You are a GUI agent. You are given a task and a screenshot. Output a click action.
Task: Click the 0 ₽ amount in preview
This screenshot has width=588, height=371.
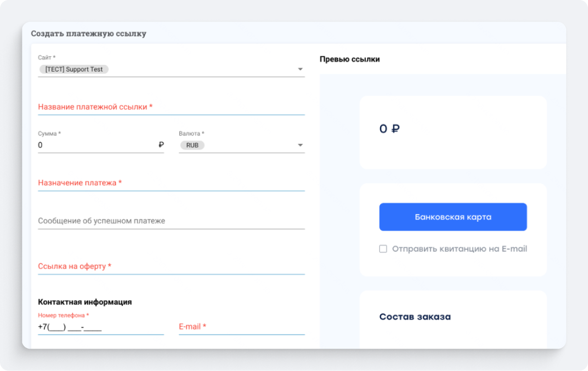tap(389, 129)
